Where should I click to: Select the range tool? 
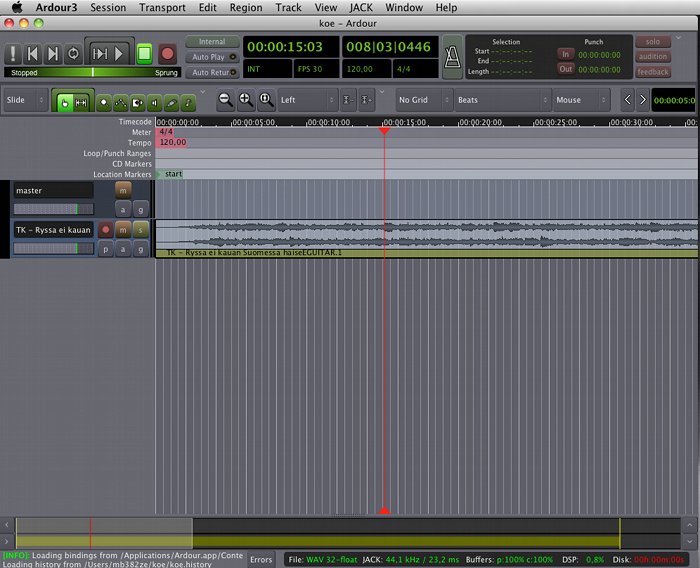pyautogui.click(x=81, y=103)
